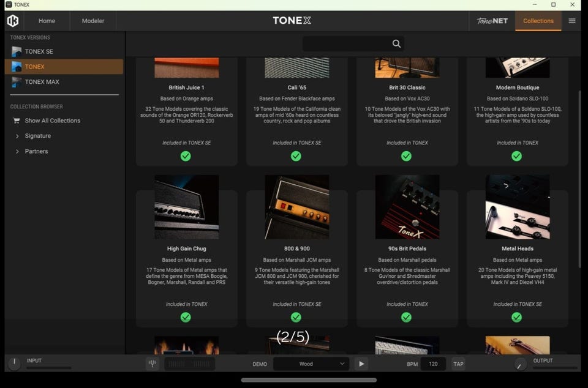Click green checkmark under 90s Brit Pedals
Viewport: 588px width, 388px height.
pyautogui.click(x=406, y=317)
